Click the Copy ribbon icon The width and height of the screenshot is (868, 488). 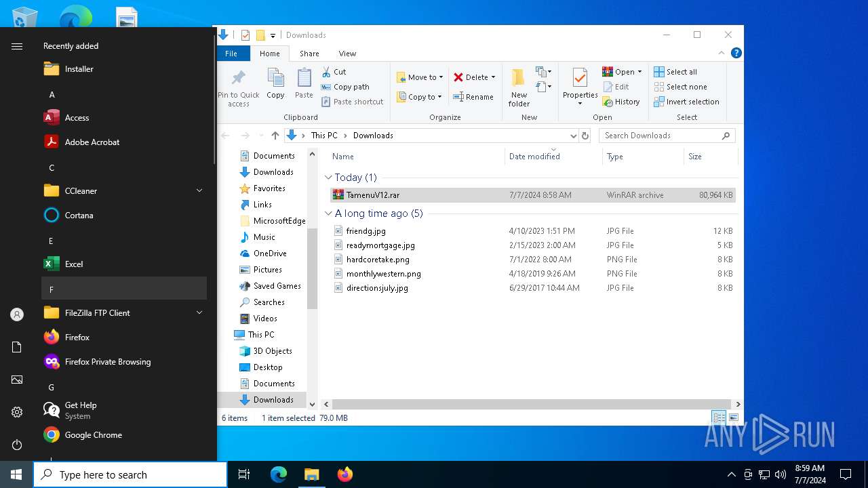click(275, 77)
